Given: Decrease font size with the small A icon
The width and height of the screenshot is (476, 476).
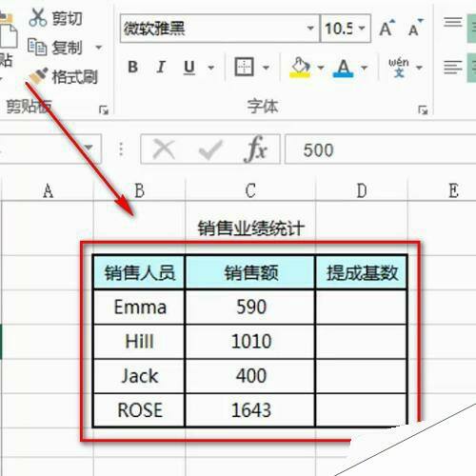Looking at the screenshot, I should [416, 28].
